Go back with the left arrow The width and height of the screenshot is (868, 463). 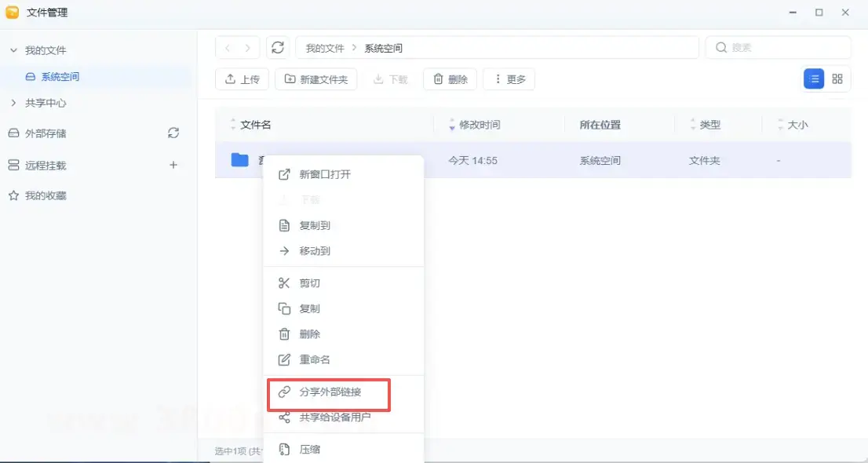pyautogui.click(x=228, y=48)
